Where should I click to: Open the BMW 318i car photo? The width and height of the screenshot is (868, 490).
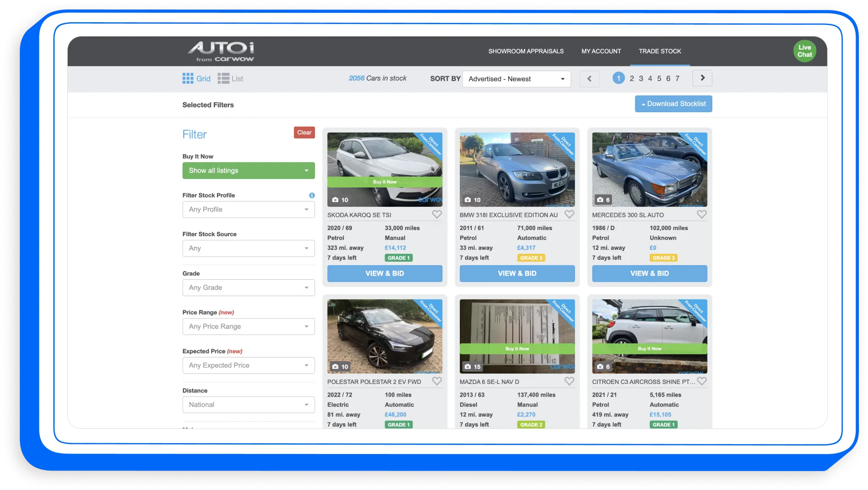(x=517, y=169)
